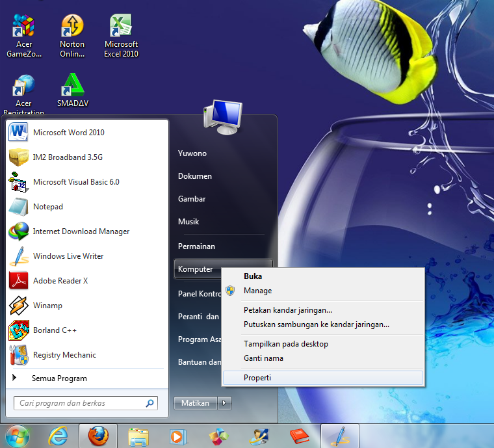Select Tampilkan pada desktop
Viewport: 494px width, 448px height.
point(323,344)
